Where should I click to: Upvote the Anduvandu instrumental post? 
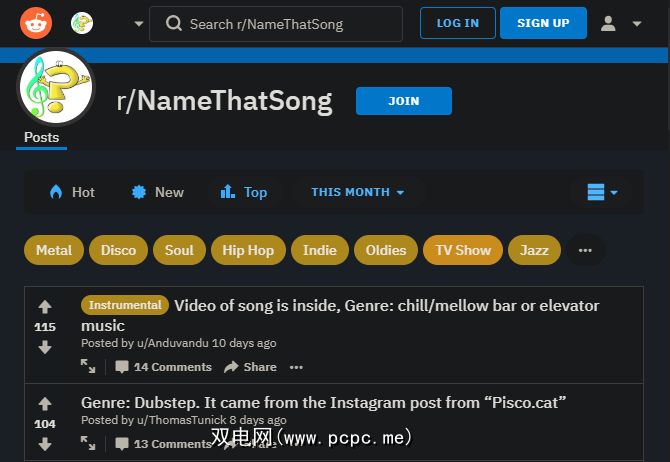pos(45,306)
